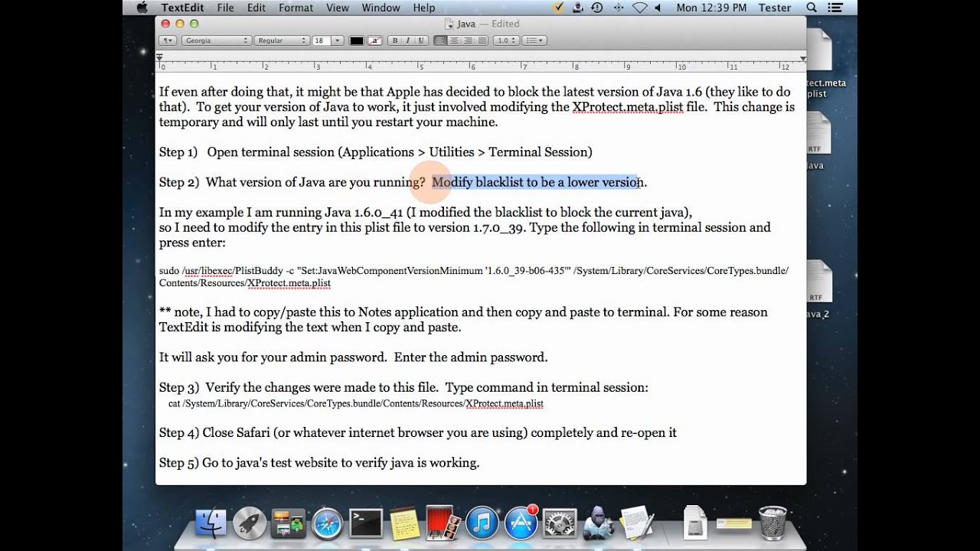This screenshot has width=980, height=551.
Task: Click the clock showing Mon 12:39 PM
Action: [711, 8]
